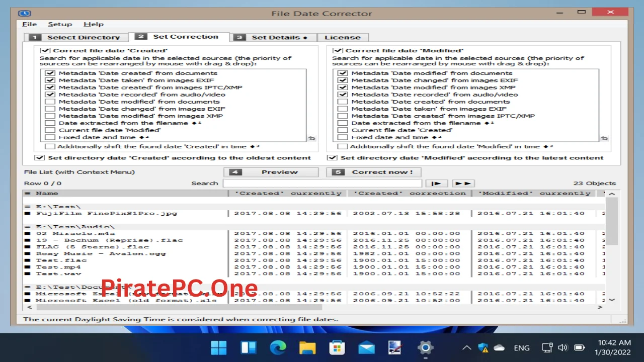644x362 pixels.
Task: Enable additionally shift found date 'Modified'
Action: [343, 146]
